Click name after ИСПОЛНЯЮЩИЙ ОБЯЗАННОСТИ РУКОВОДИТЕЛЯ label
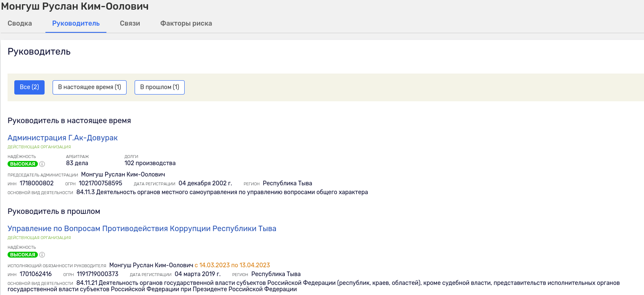The image size is (644, 295). pyautogui.click(x=151, y=265)
